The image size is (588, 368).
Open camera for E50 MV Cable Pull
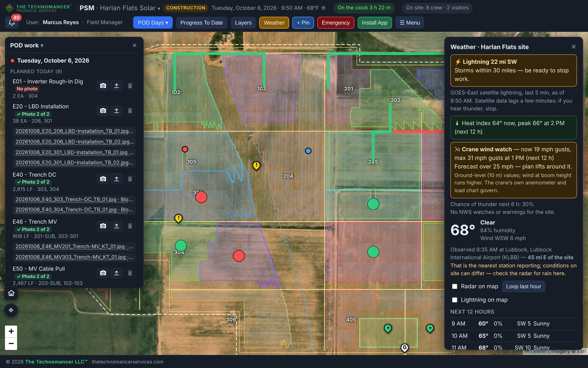click(x=103, y=273)
